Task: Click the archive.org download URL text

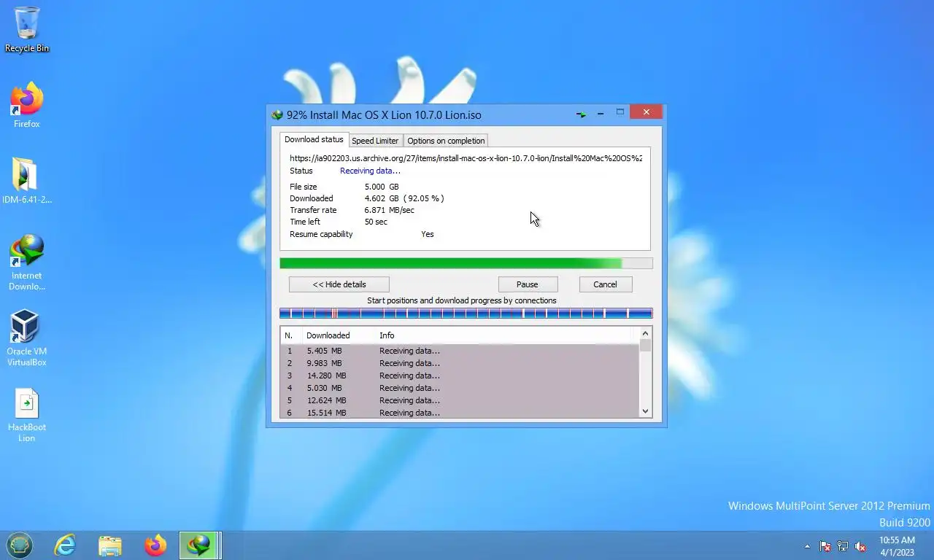Action: [x=466, y=157]
